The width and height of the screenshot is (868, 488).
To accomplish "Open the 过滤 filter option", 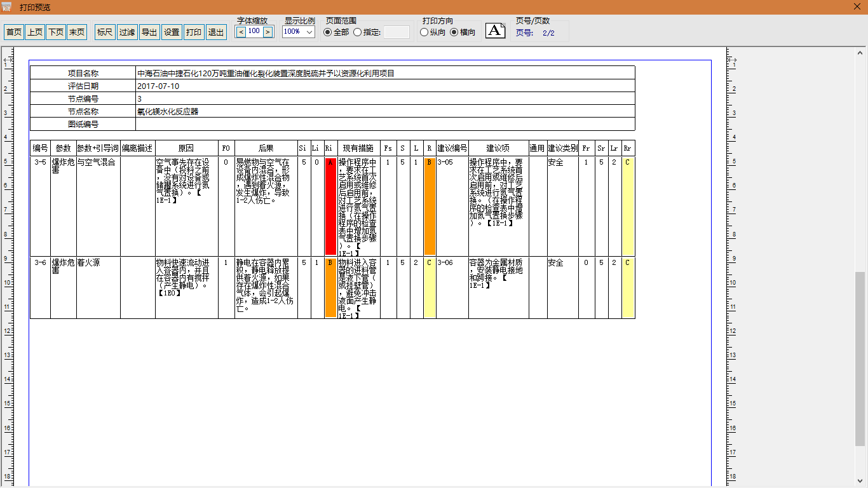I will coord(127,32).
